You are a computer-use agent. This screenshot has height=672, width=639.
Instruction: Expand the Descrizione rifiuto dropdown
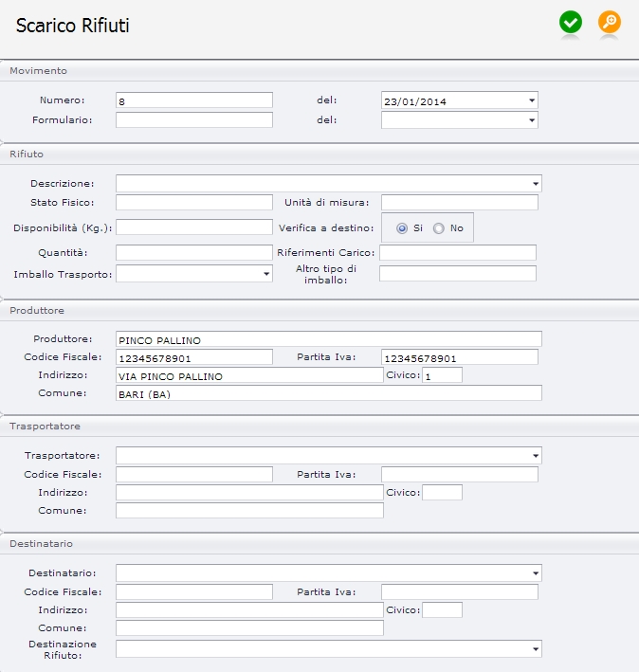(x=329, y=184)
